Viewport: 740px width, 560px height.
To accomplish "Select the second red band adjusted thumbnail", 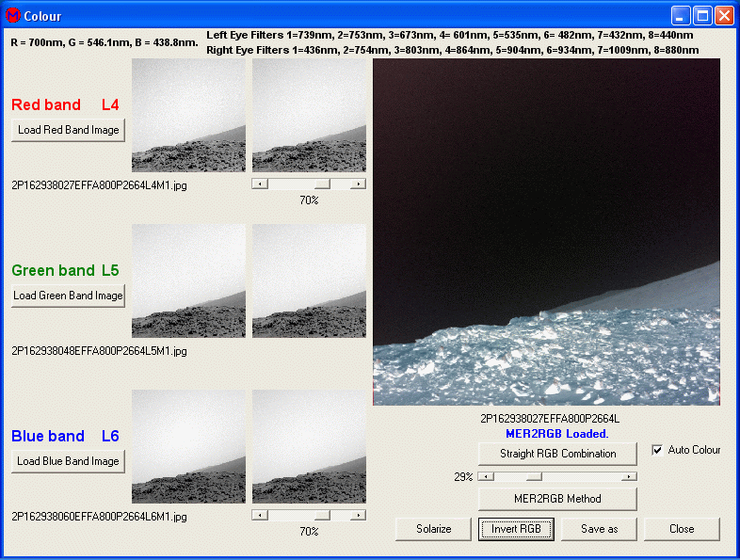I will coord(309,115).
